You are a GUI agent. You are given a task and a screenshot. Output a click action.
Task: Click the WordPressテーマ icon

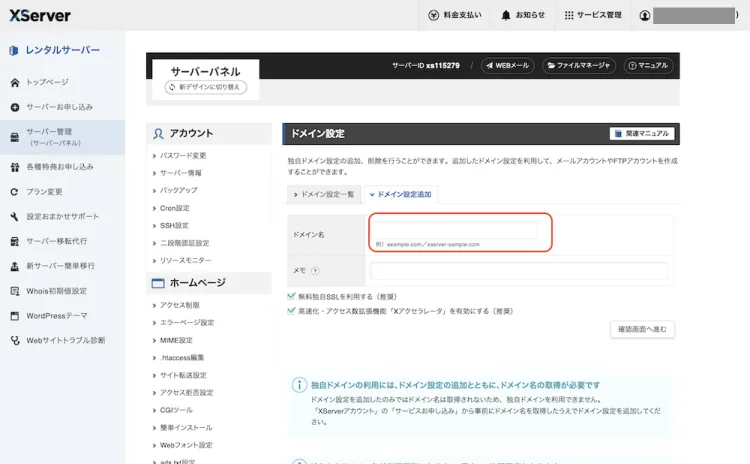15,316
